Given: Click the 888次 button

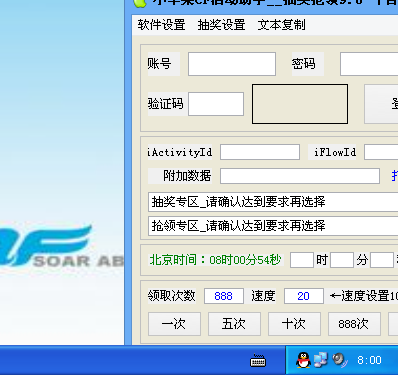Looking at the screenshot, I should coord(354,324).
